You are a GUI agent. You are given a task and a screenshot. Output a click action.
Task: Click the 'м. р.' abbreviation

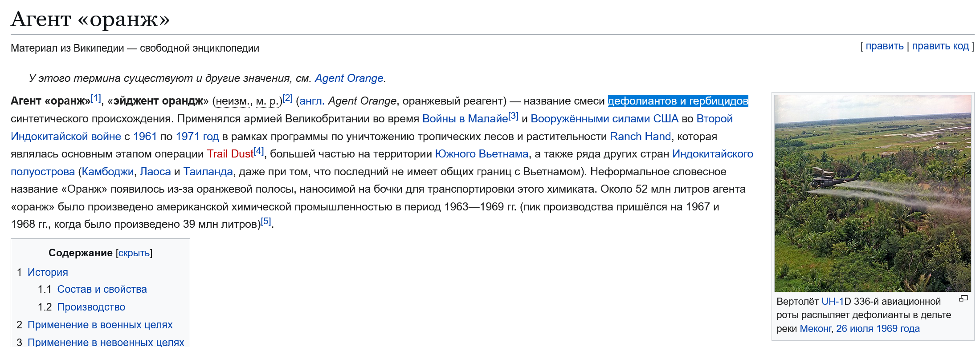pos(267,101)
